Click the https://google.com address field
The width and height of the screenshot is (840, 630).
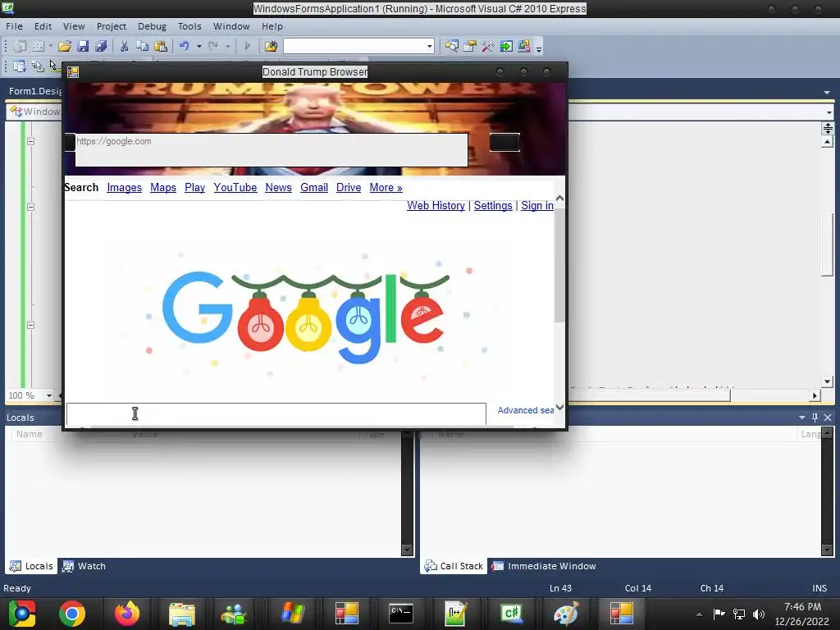pyautogui.click(x=272, y=149)
